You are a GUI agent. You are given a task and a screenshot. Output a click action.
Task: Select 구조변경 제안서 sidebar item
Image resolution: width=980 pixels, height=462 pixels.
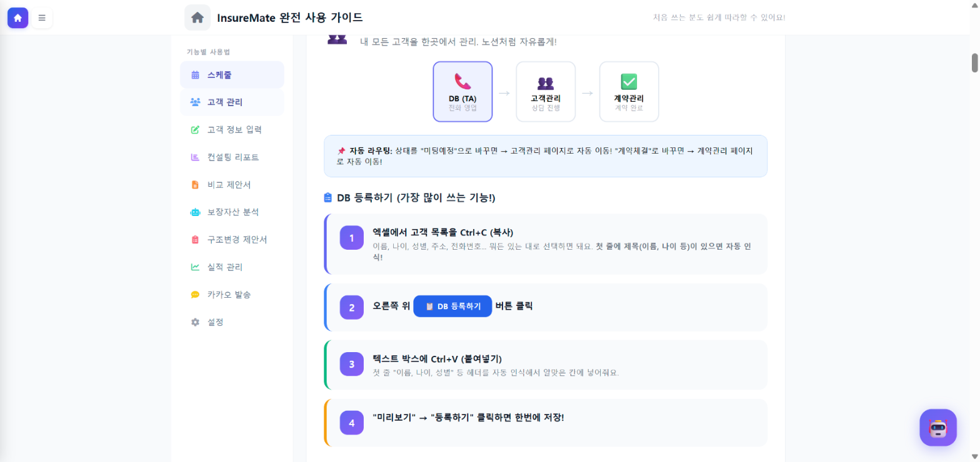(x=232, y=240)
